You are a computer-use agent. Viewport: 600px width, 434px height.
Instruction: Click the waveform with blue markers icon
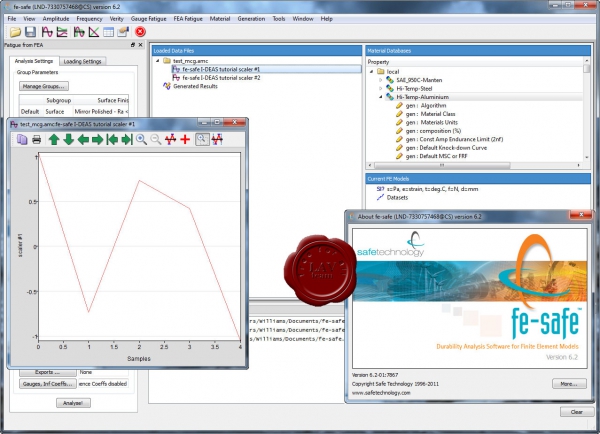[217, 139]
